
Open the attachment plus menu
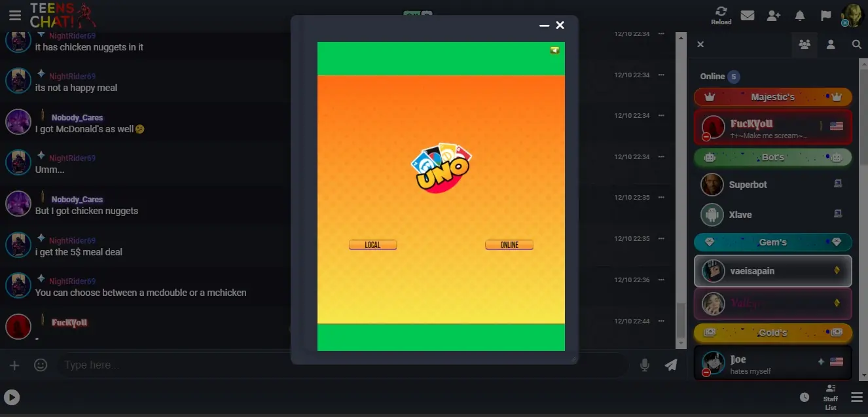(14, 365)
